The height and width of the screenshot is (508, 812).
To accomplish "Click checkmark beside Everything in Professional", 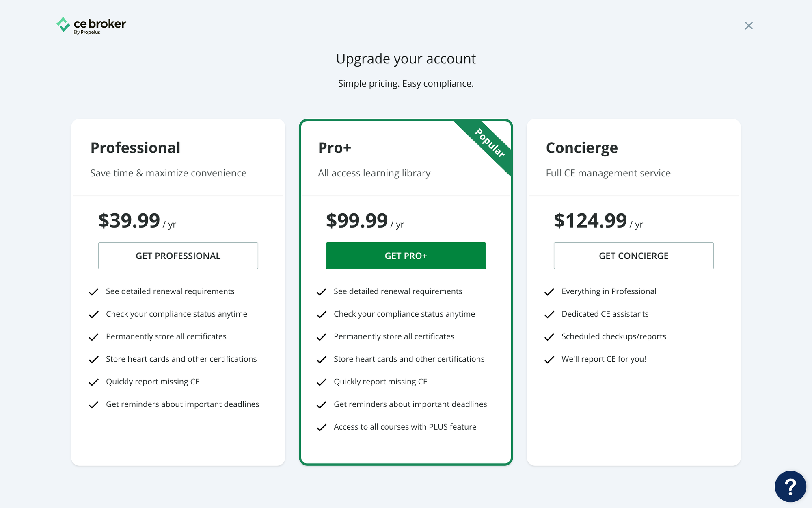I will tap(549, 292).
